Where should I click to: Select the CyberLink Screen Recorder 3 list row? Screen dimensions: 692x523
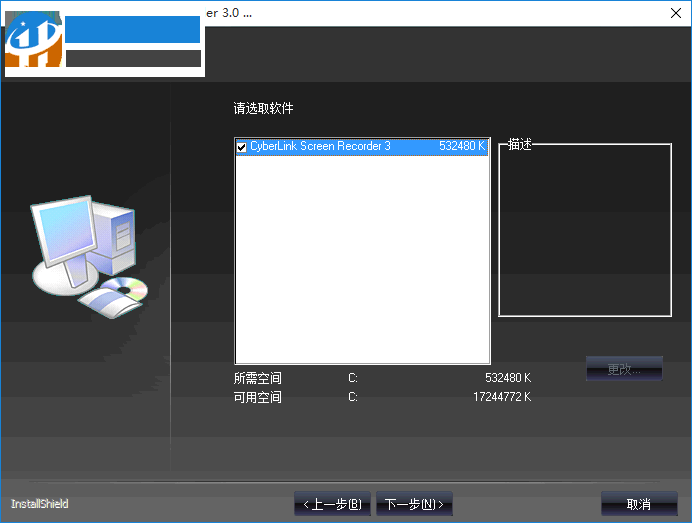[x=362, y=147]
